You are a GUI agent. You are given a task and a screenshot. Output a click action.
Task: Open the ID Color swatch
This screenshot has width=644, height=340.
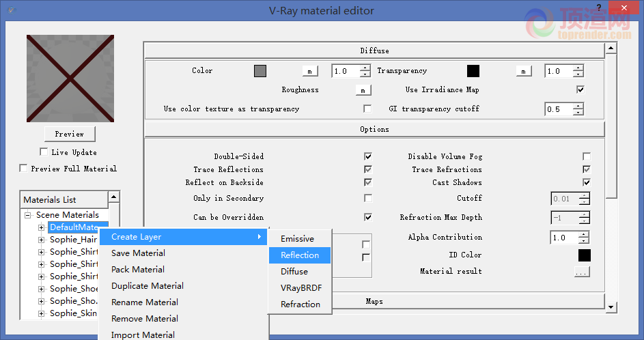click(585, 255)
